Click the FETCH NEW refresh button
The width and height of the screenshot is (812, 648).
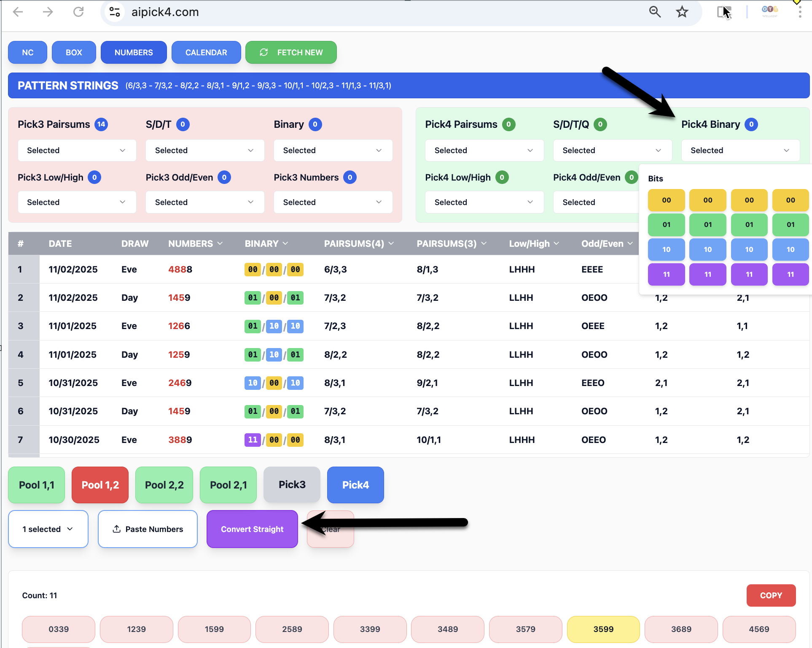click(x=291, y=52)
